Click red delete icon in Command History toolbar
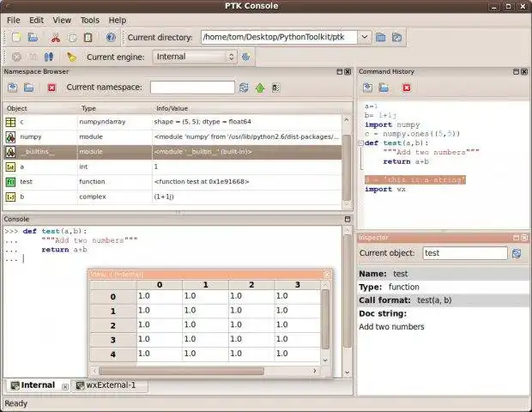The height and width of the screenshot is (412, 532). coord(406,88)
